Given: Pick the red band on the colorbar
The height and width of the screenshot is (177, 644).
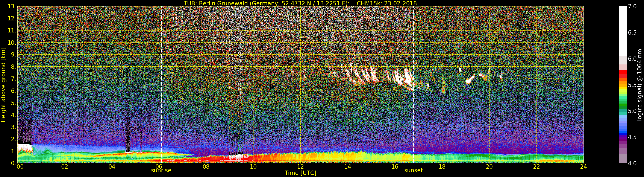Looking at the screenshot, I should point(623,74).
